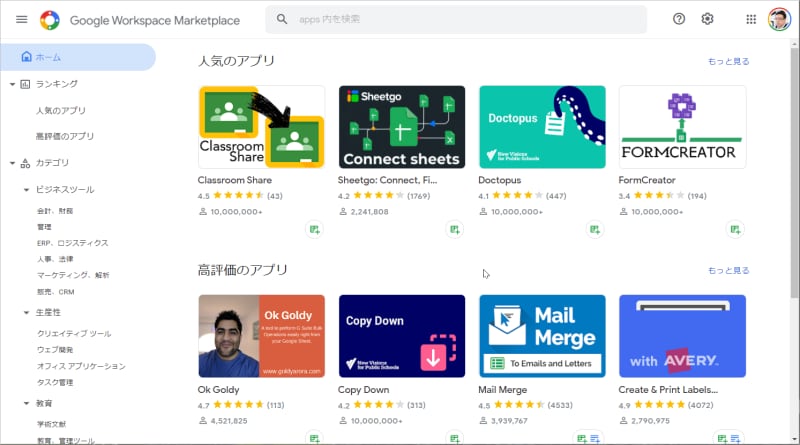The height and width of the screenshot is (445, 800).
Task: Select ホーム in the sidebar
Action: [x=78, y=57]
